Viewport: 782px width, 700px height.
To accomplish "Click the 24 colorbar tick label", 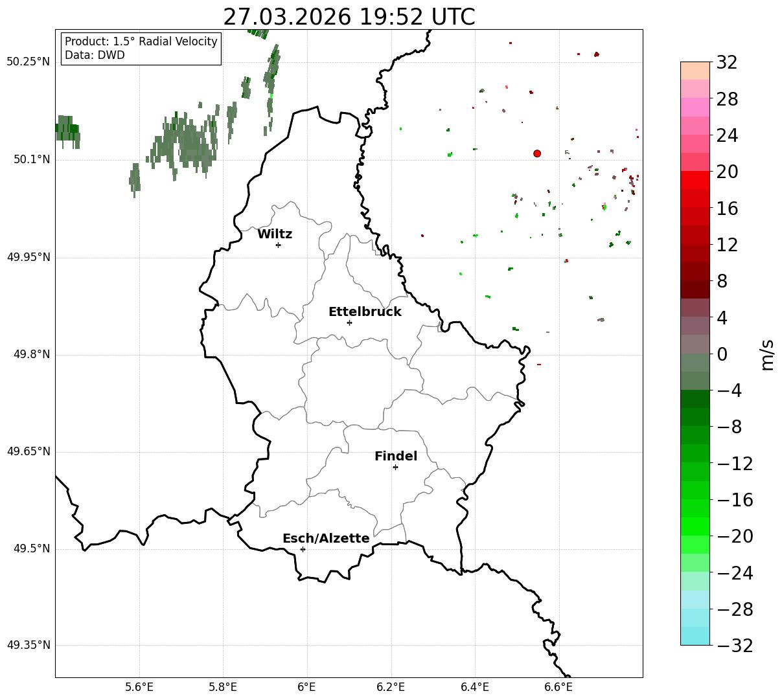I will click(726, 136).
